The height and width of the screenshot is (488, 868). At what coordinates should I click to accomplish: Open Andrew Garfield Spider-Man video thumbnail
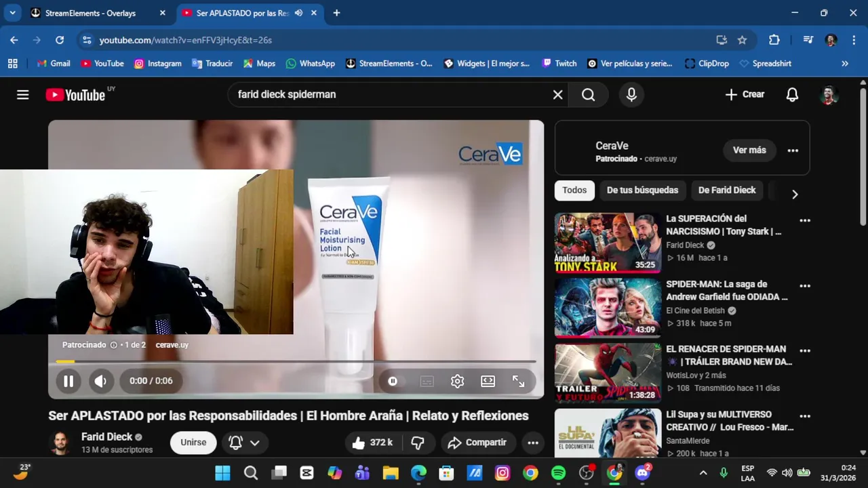click(608, 308)
